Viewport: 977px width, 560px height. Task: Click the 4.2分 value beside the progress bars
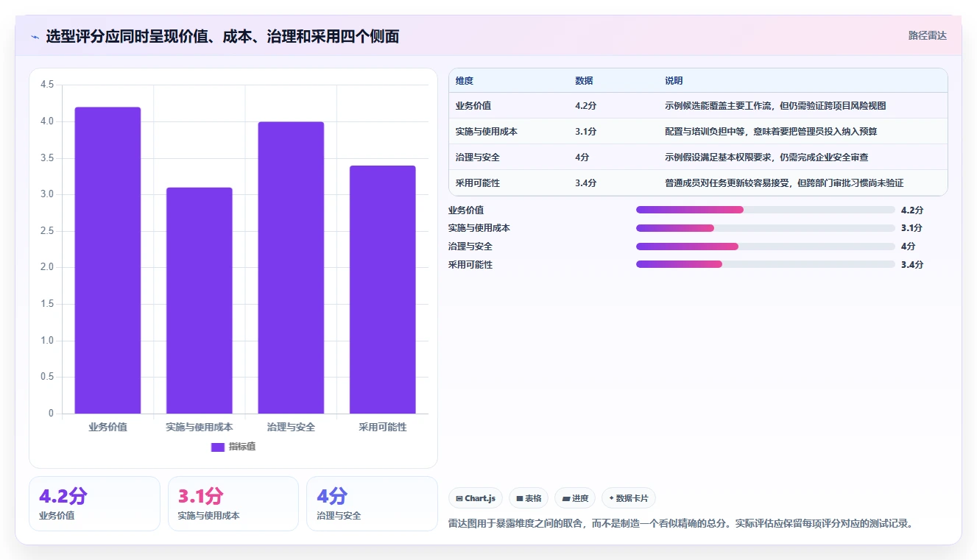tap(912, 210)
